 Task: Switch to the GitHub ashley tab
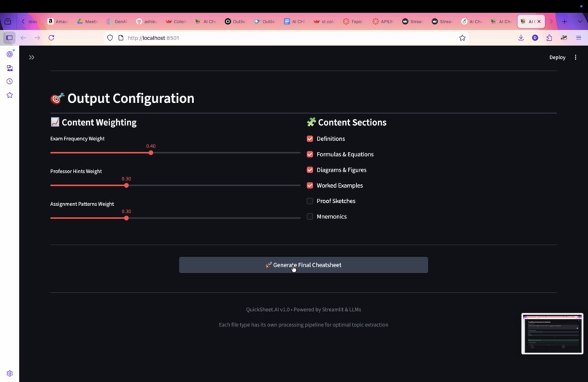coord(146,21)
